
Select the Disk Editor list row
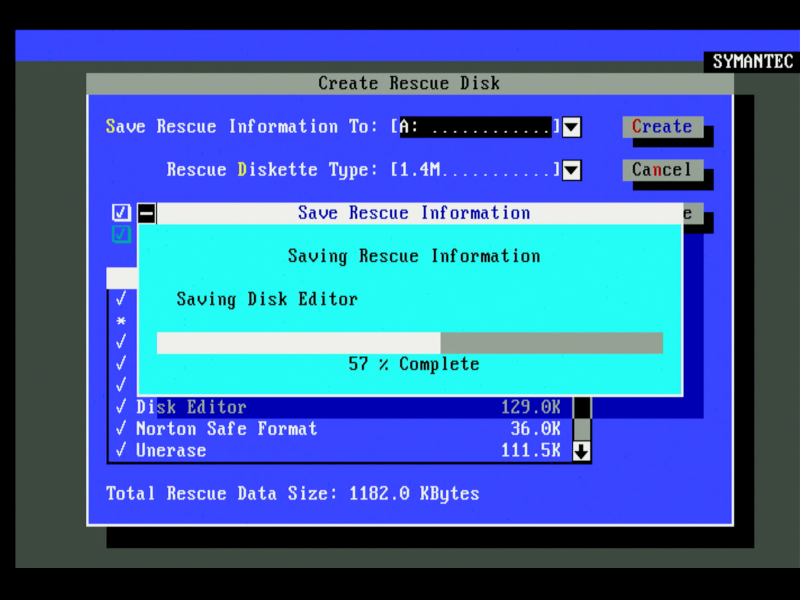coord(340,407)
